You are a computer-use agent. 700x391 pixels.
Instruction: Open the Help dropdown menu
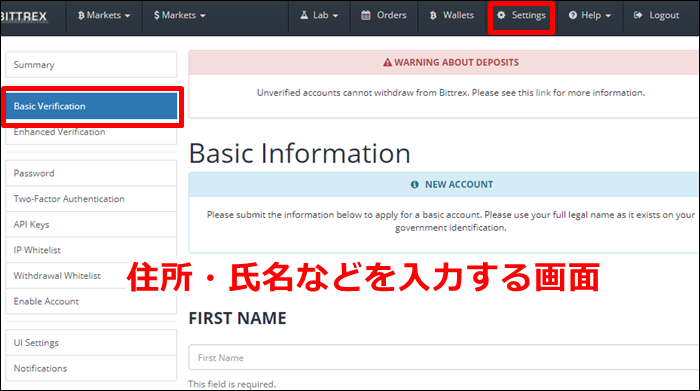(589, 16)
